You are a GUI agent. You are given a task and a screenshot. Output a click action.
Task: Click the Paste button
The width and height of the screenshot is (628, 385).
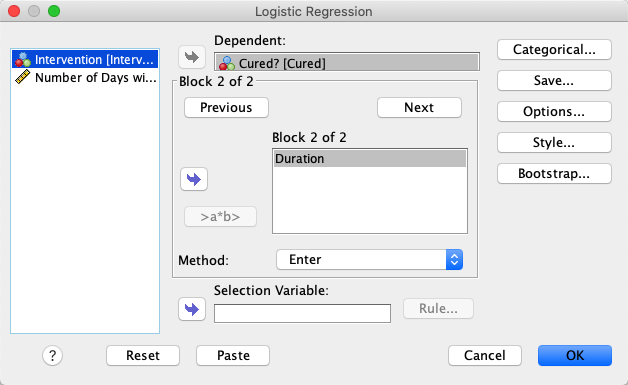click(x=233, y=355)
